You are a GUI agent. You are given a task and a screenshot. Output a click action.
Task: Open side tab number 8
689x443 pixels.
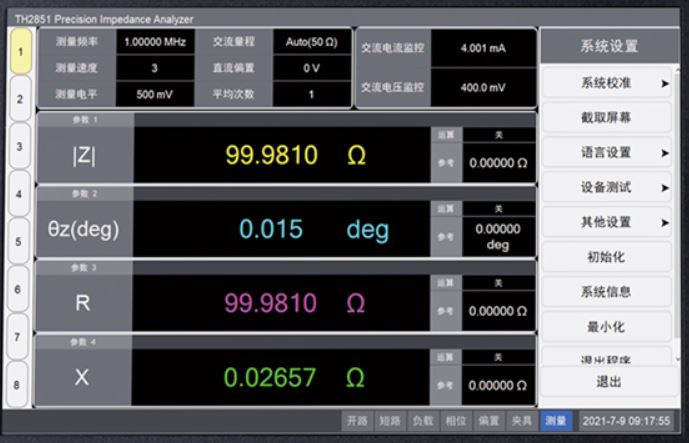[19, 385]
